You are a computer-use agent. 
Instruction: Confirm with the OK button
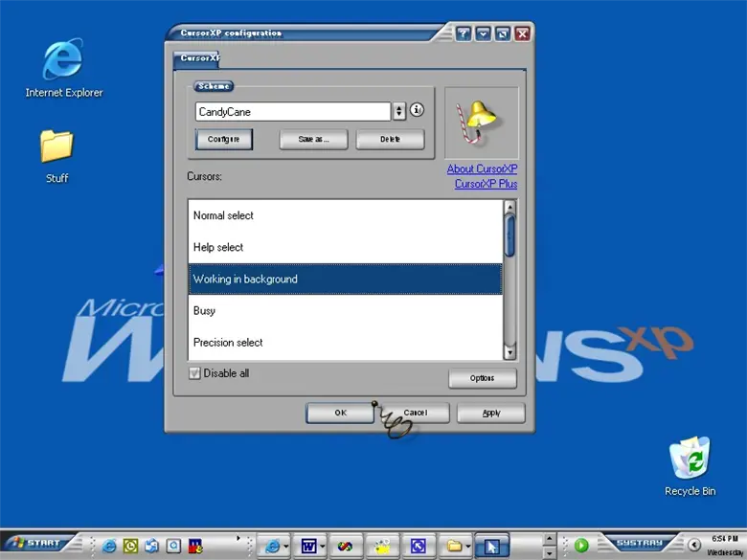(x=340, y=413)
